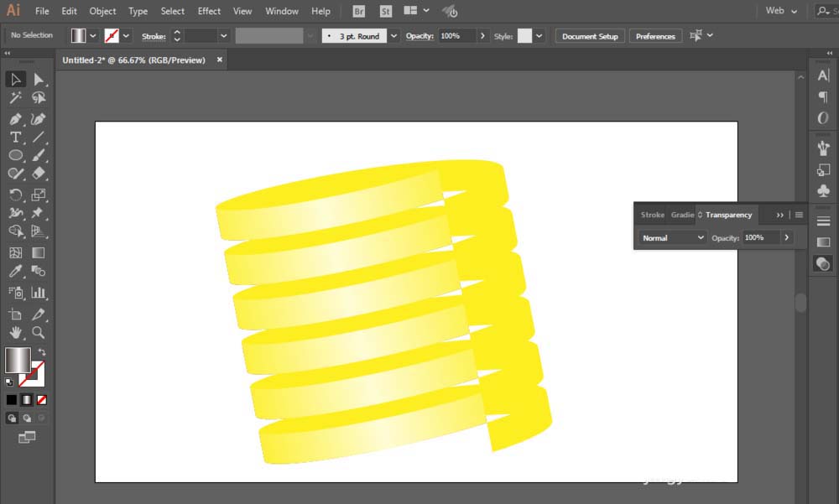Choose the Magic Wand tool
The height and width of the screenshot is (504, 839).
15,98
